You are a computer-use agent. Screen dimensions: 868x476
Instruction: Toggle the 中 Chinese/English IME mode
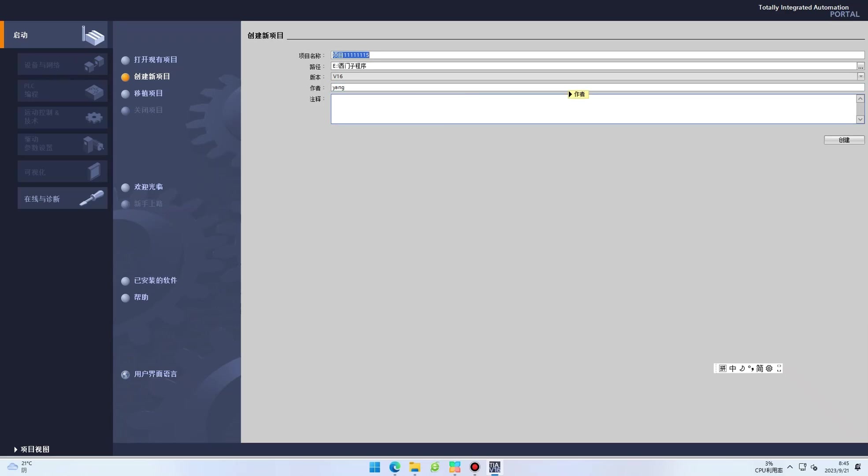pyautogui.click(x=733, y=368)
